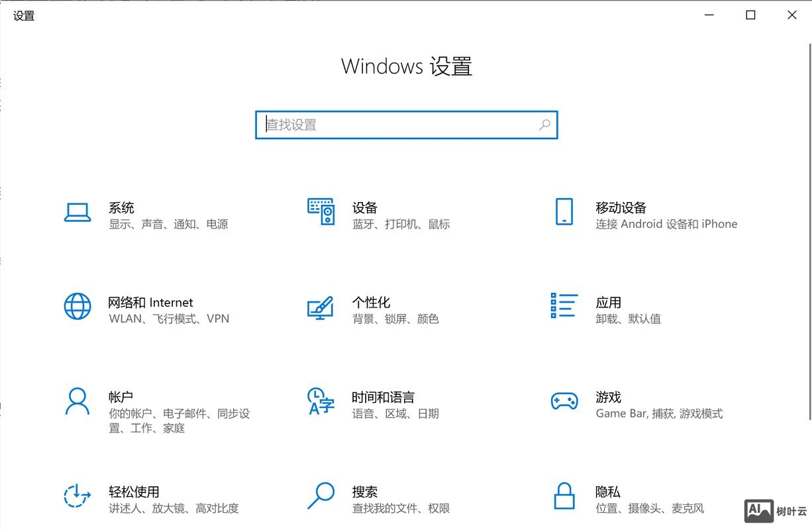This screenshot has height=530, width=812.
Task: Select the 应用 list icon
Action: pyautogui.click(x=564, y=306)
